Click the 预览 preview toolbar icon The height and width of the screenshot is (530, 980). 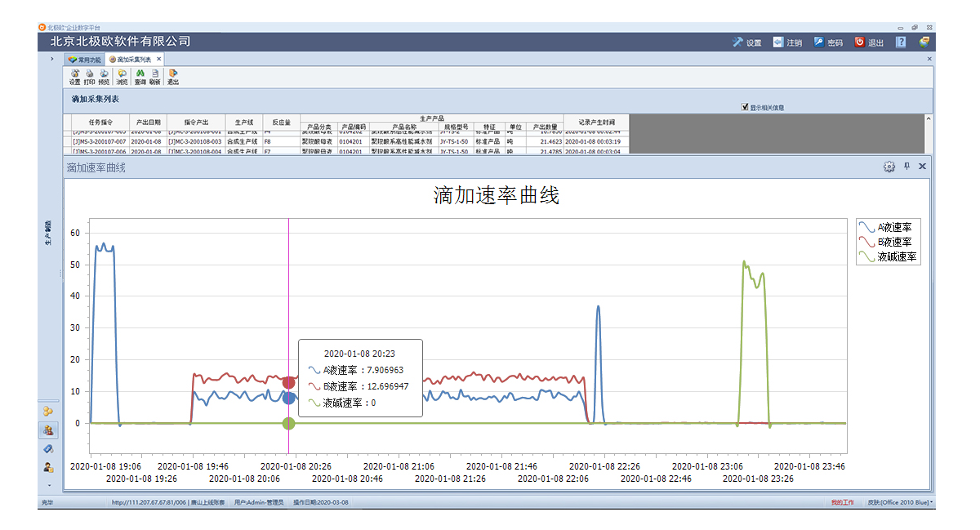104,78
